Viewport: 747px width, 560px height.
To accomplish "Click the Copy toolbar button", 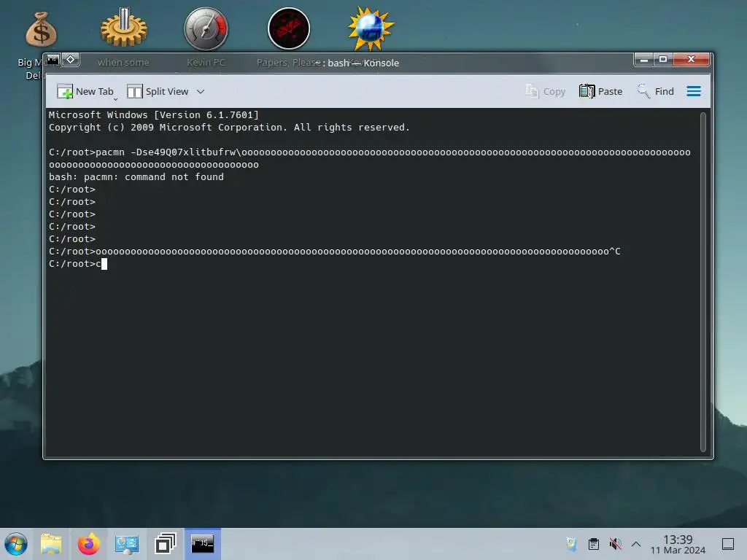I will [546, 91].
